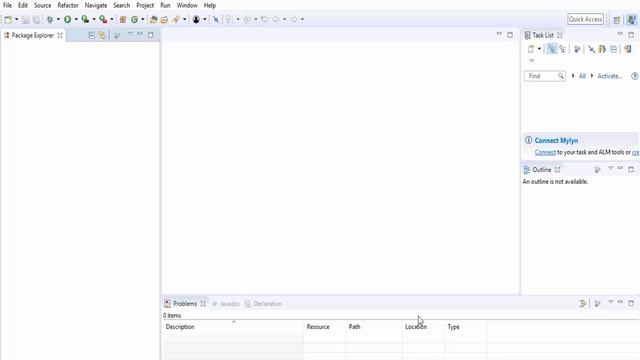Click the magnifier icon in Find box
Screen dimensions: 640x360
(x=561, y=76)
